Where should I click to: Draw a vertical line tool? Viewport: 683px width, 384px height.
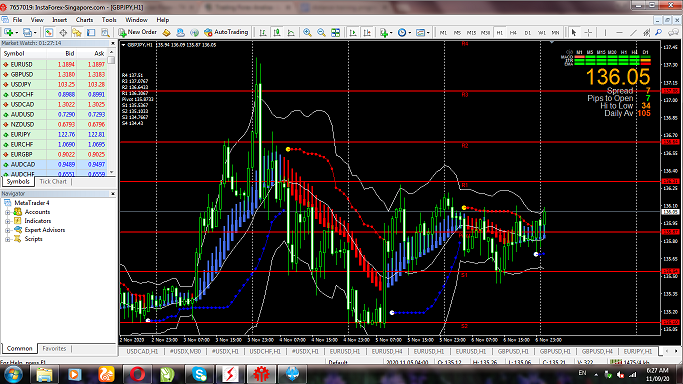pos(605,32)
